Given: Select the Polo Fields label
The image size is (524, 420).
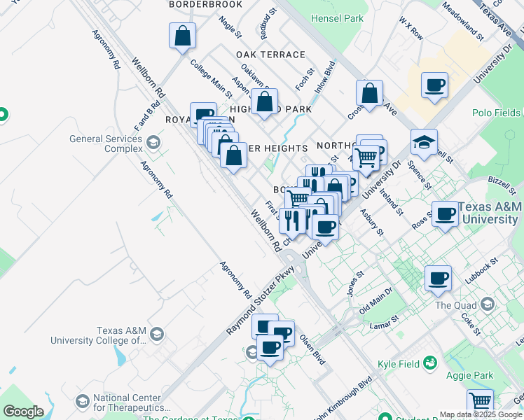Looking at the screenshot, I should (497, 113).
